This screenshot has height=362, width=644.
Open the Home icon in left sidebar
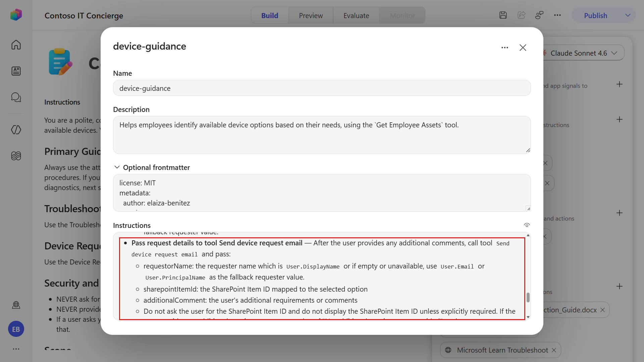pos(16,45)
